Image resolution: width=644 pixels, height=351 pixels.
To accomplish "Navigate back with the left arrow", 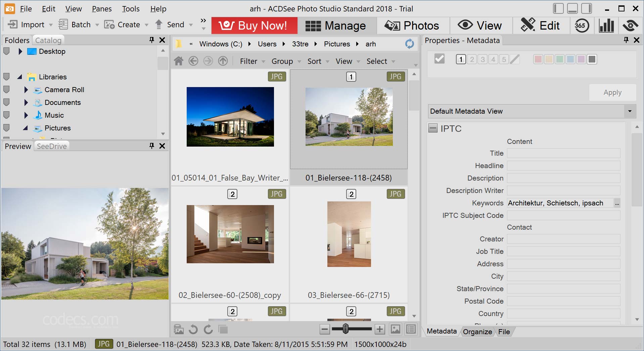I will 193,61.
